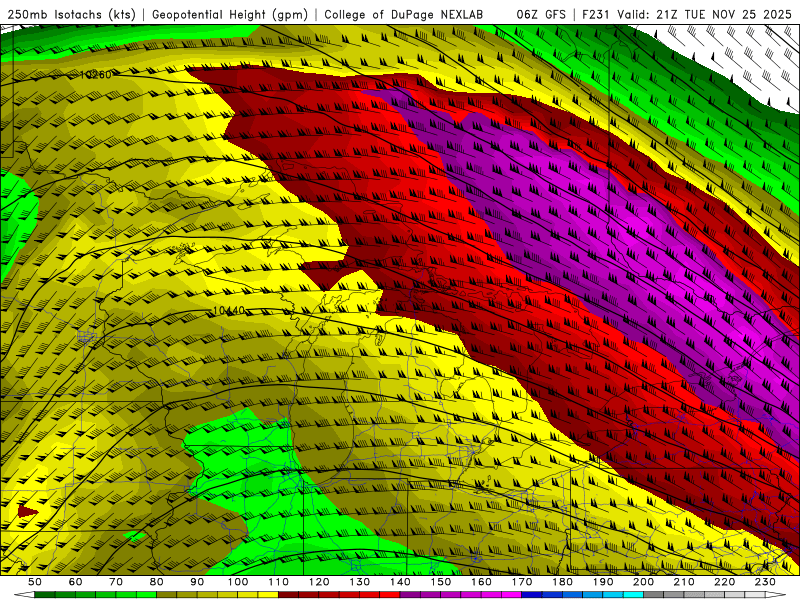
Task: Select the bright red swatch just before 140
Action: pyautogui.click(x=390, y=595)
